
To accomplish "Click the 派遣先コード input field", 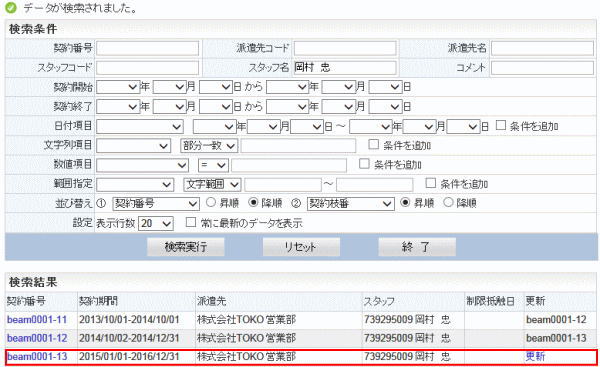I will [345, 49].
